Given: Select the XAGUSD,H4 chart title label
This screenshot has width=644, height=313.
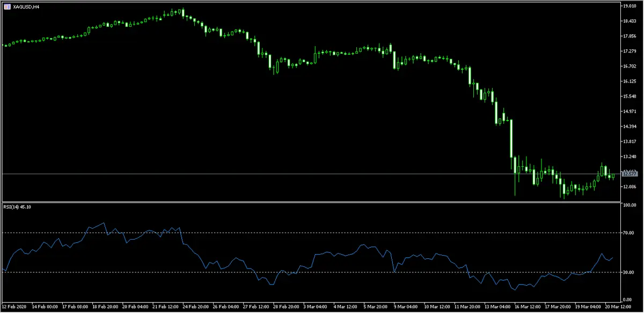Looking at the screenshot, I should 25,7.
